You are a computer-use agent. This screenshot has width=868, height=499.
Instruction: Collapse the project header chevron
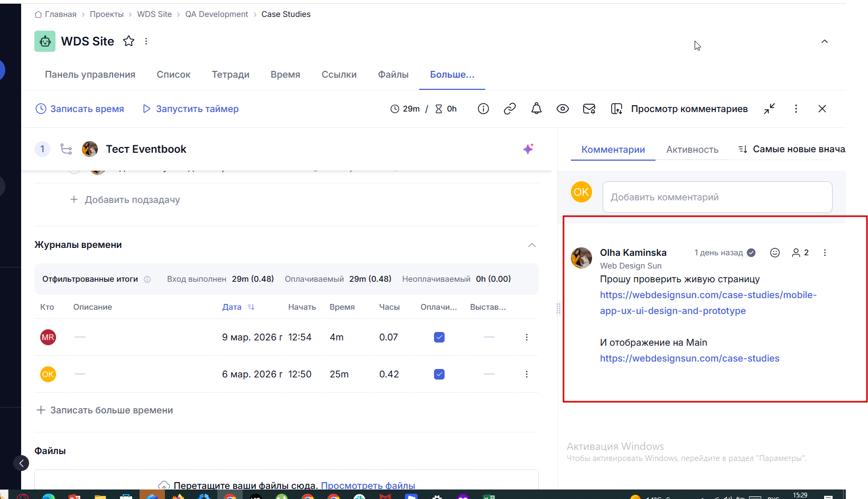tap(824, 41)
